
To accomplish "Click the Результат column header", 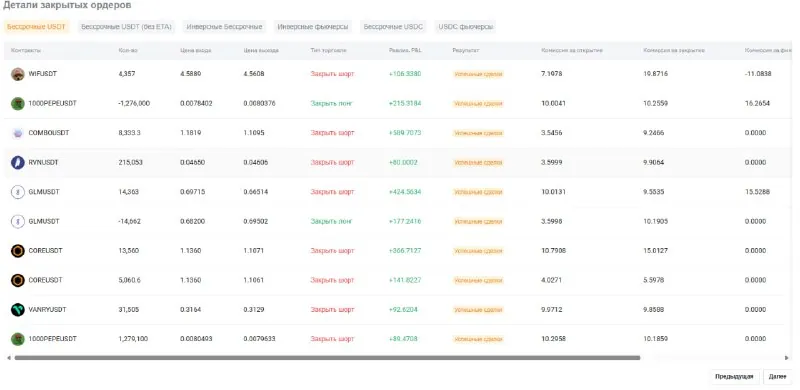I will (466, 51).
